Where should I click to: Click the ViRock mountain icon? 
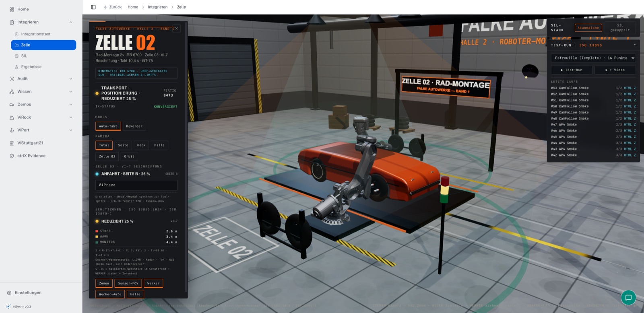click(12, 117)
